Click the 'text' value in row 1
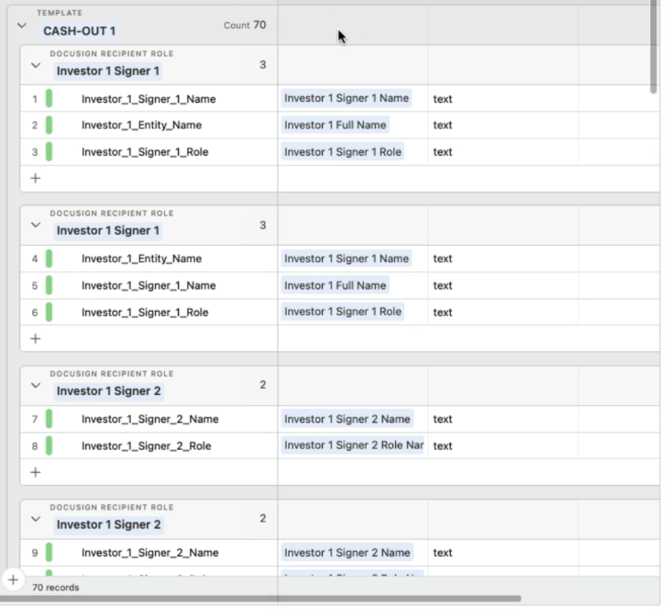 [443, 99]
